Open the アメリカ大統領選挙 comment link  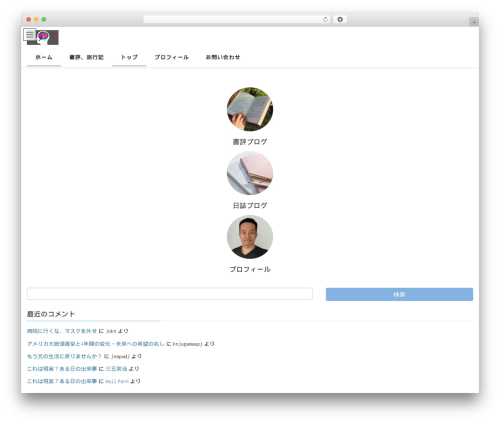(96, 344)
